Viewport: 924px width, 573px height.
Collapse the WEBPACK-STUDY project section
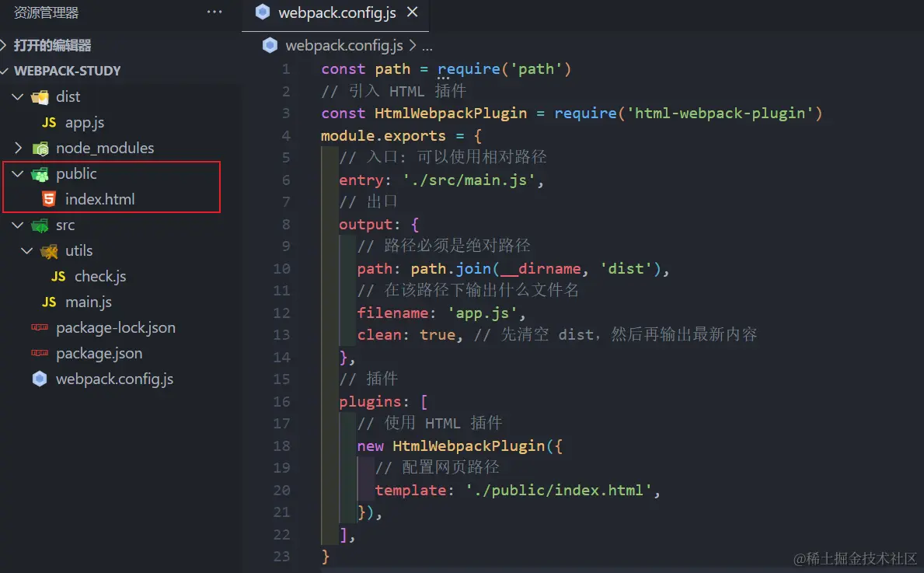pyautogui.click(x=5, y=71)
